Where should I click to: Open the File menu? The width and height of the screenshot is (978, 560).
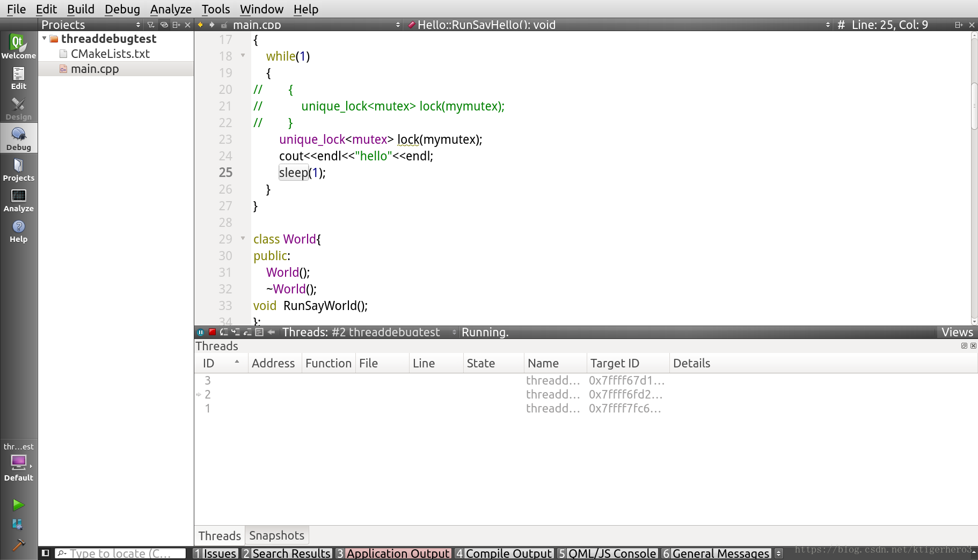click(x=16, y=9)
